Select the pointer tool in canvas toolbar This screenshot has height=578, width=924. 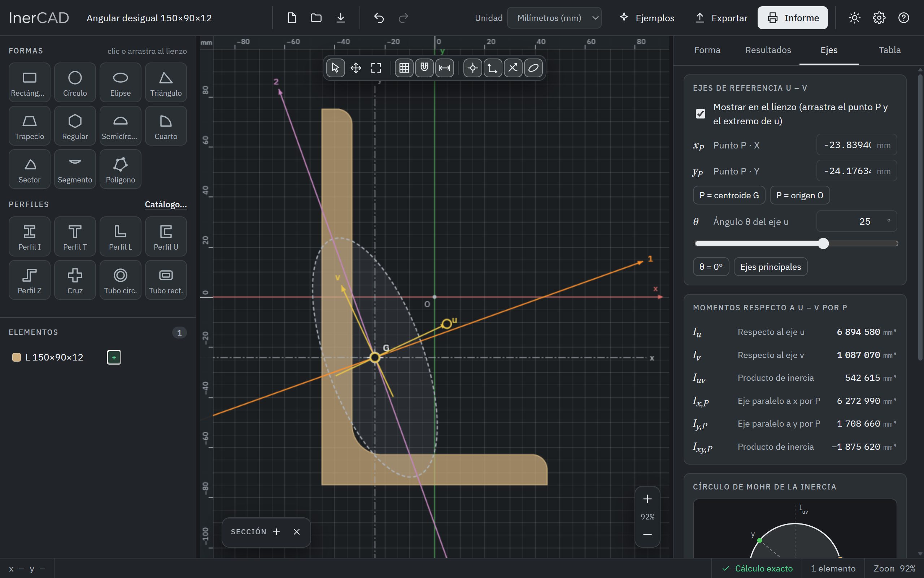[x=335, y=68]
